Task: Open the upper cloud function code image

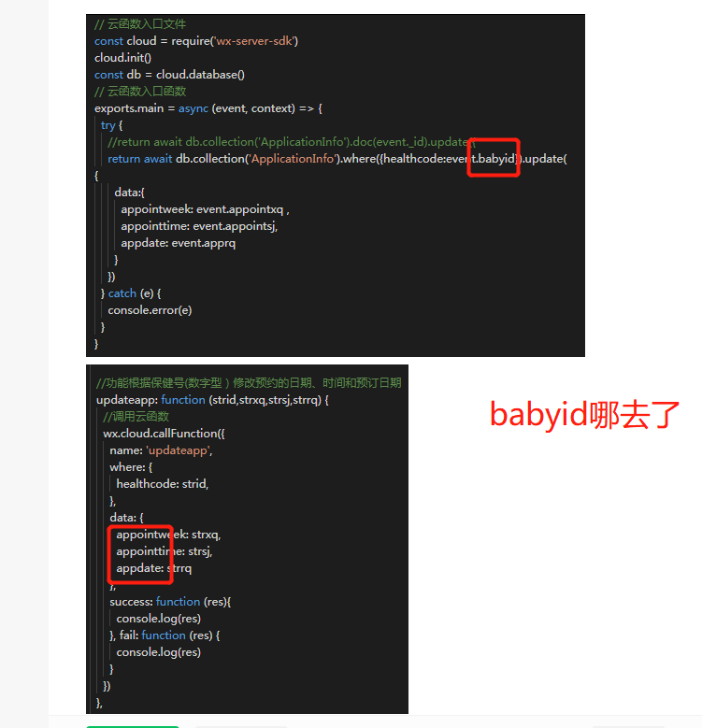Action: 336,185
